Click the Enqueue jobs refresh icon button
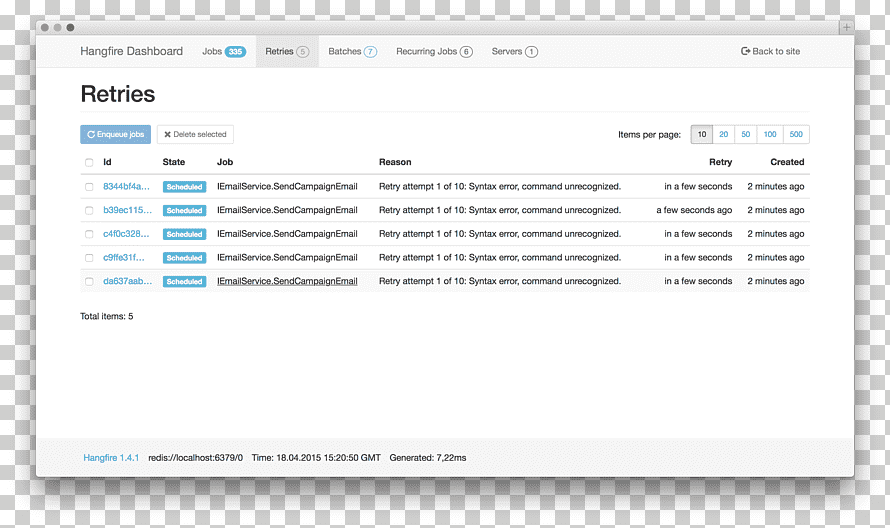Viewport: 890px width, 528px height. (x=91, y=135)
